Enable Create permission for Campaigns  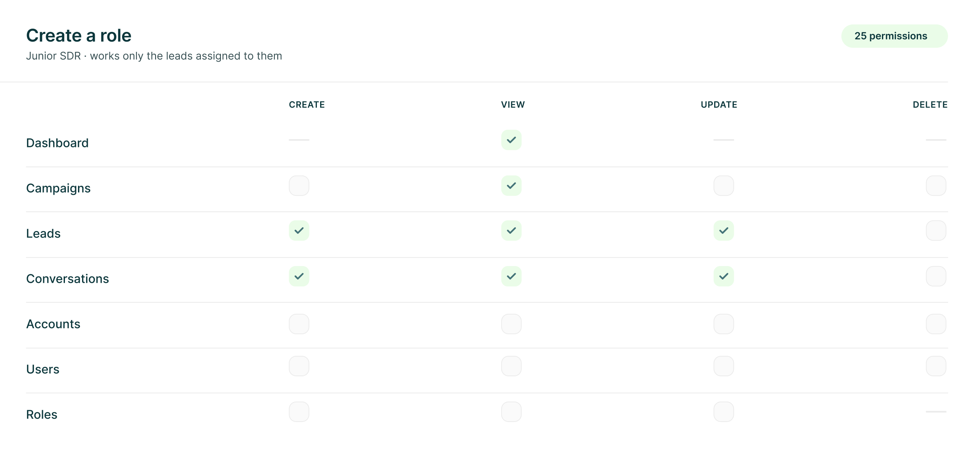point(299,186)
